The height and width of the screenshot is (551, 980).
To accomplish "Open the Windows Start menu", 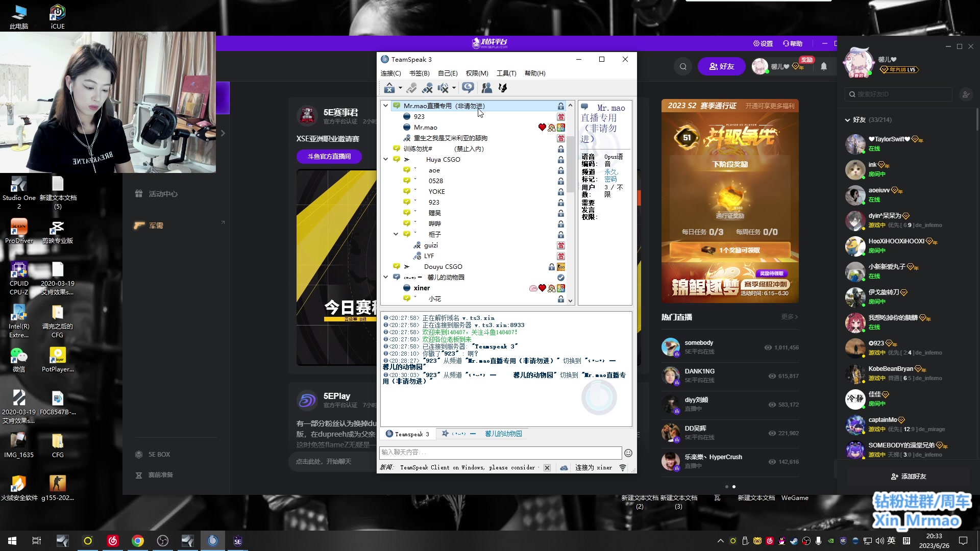I will pyautogui.click(x=12, y=541).
